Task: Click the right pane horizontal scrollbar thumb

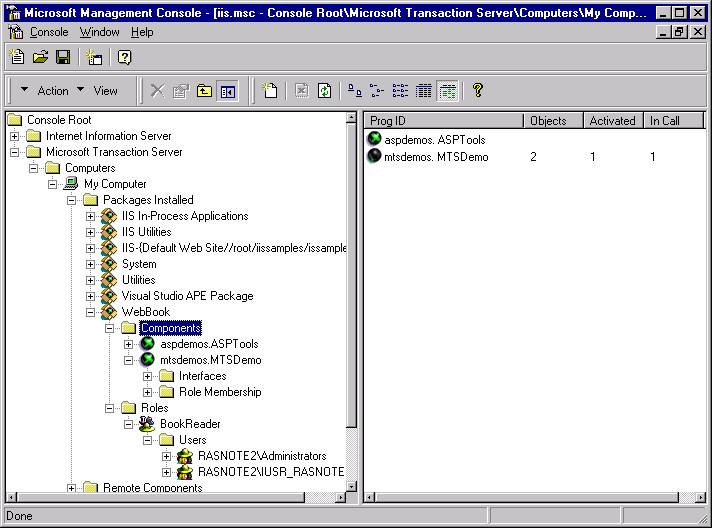Action: click(x=527, y=498)
